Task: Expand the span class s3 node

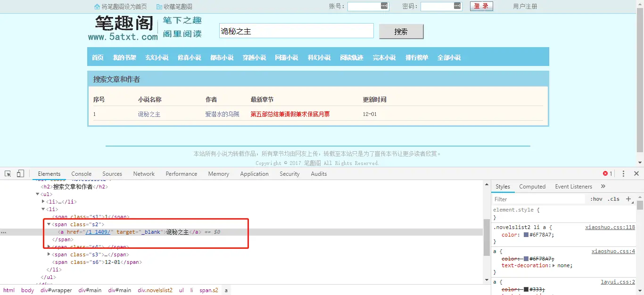Action: (x=49, y=254)
